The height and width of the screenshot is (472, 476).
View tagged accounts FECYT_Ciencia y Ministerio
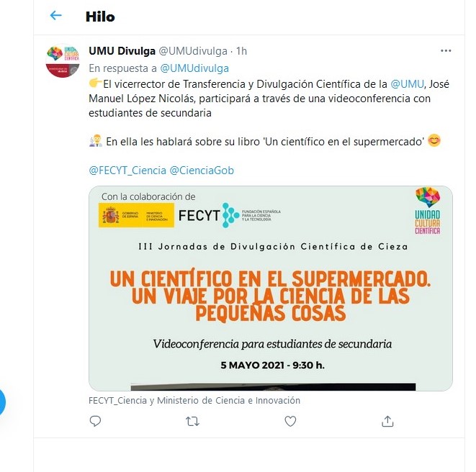[x=194, y=401]
